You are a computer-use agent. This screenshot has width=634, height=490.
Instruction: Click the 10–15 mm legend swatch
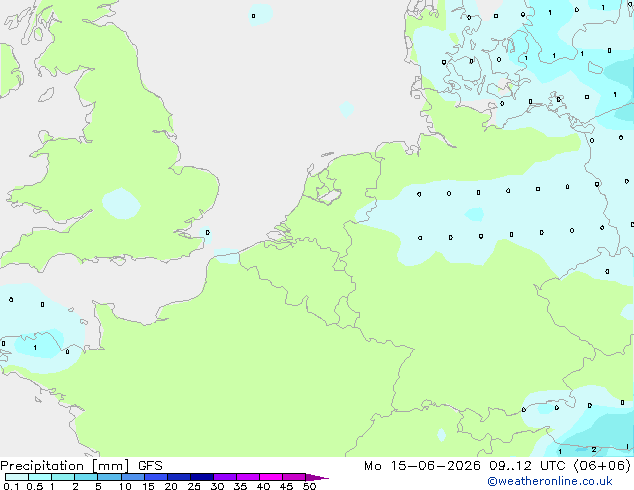click(x=133, y=477)
